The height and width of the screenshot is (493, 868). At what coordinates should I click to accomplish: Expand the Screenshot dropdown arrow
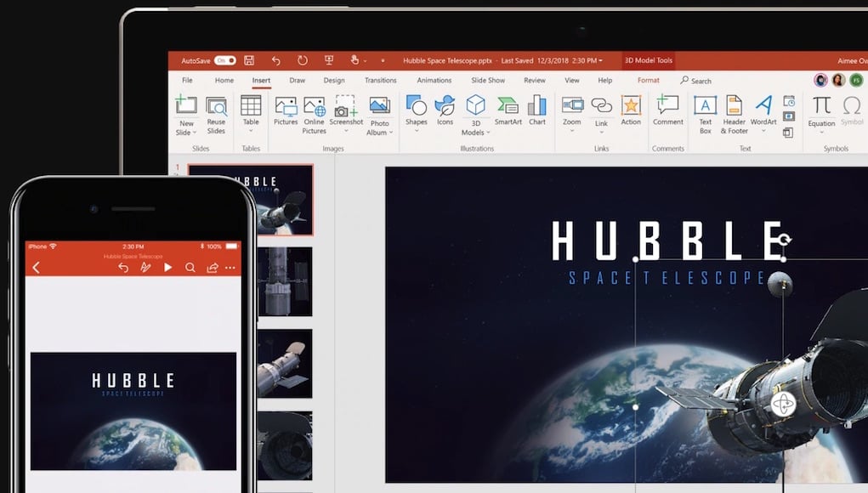[x=346, y=131]
